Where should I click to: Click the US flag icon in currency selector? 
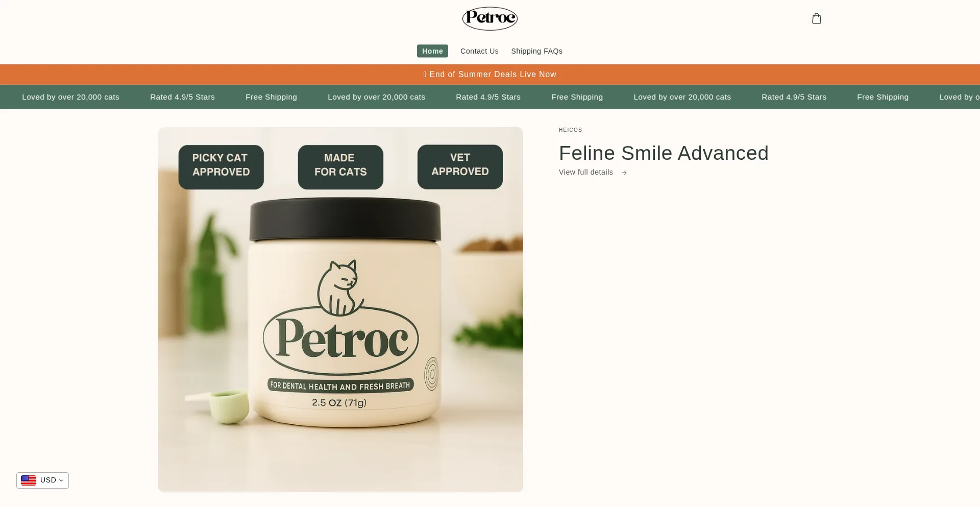(x=29, y=480)
